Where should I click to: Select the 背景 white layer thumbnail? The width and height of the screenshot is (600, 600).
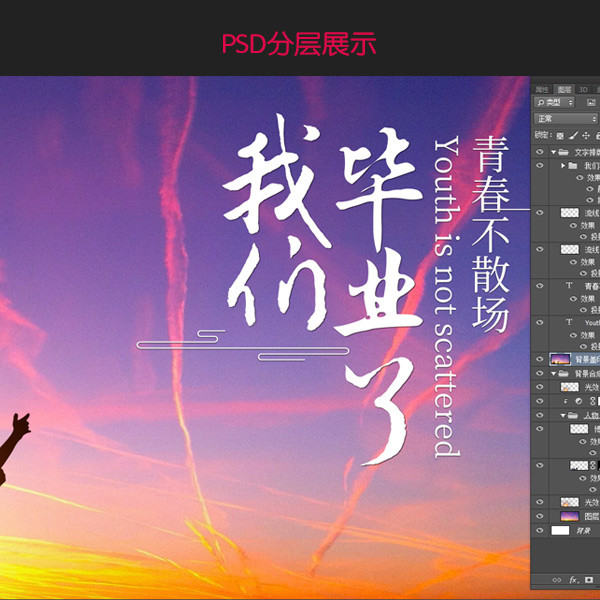click(x=560, y=530)
